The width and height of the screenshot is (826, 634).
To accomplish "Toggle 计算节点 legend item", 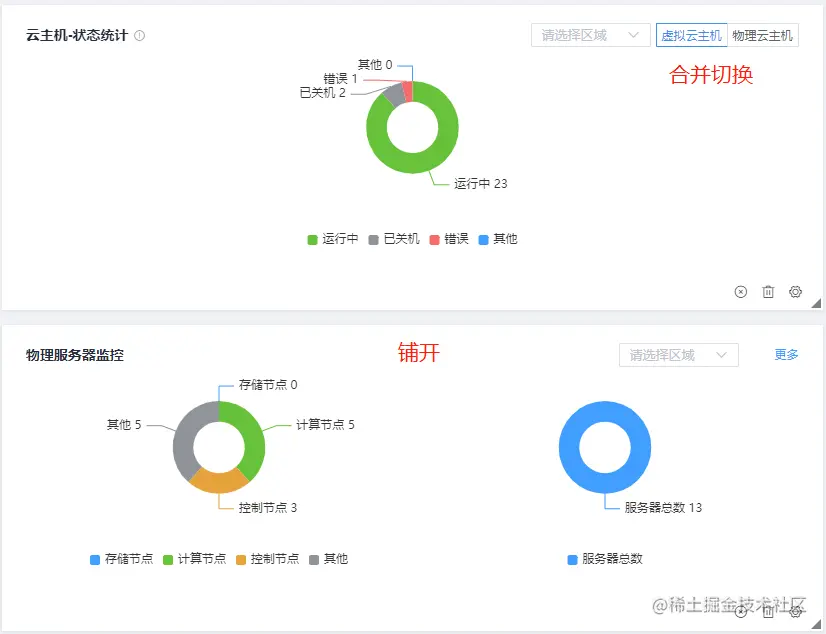I will [x=195, y=559].
